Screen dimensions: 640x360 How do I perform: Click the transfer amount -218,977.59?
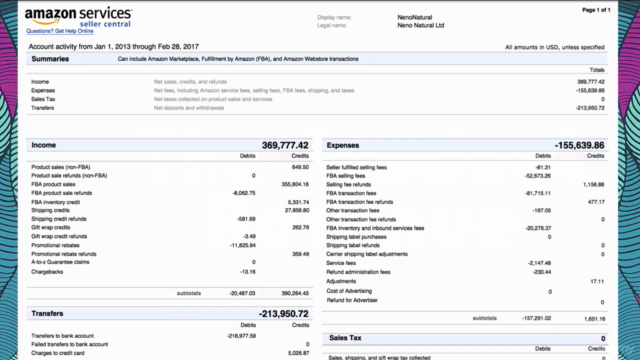pyautogui.click(x=241, y=336)
